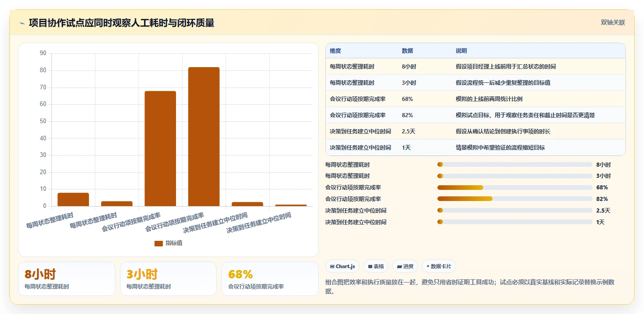The height and width of the screenshot is (314, 644).
Task: Click the lightning icon beside the page title
Action: [x=22, y=23]
